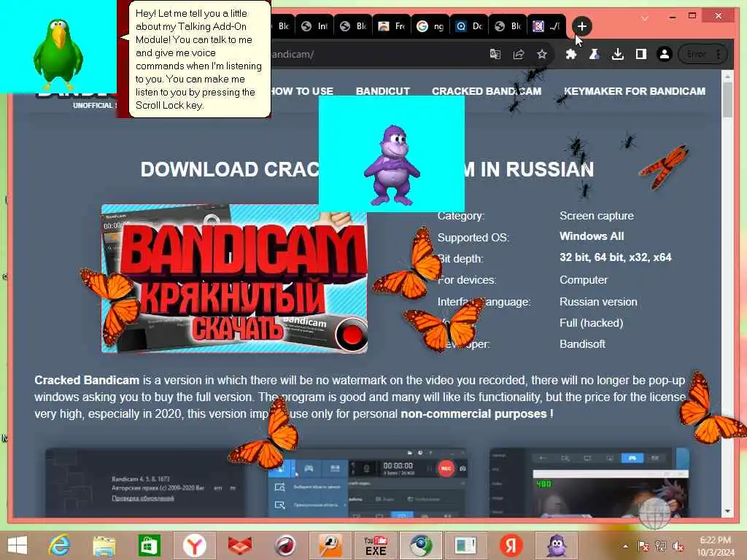Open the tab search chevron
Image resolution: width=747 pixels, height=560 pixels.
645,18
